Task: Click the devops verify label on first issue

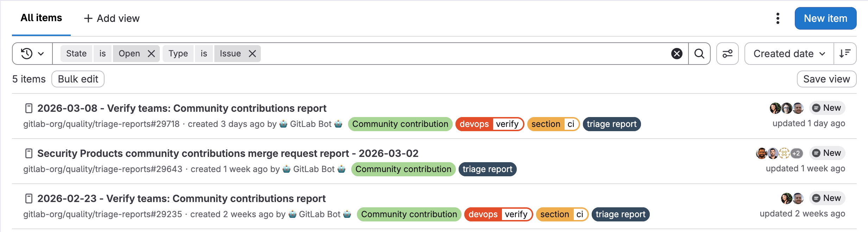Action: pyautogui.click(x=489, y=124)
